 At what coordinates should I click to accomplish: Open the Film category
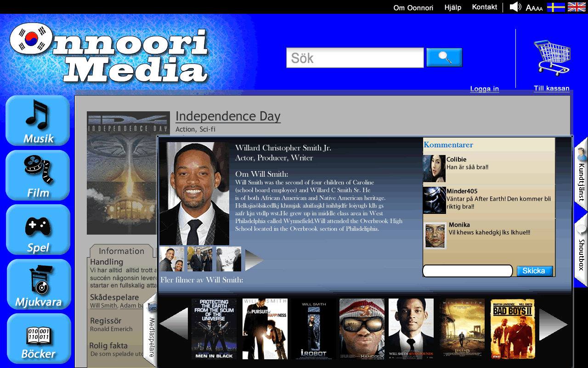tap(38, 175)
